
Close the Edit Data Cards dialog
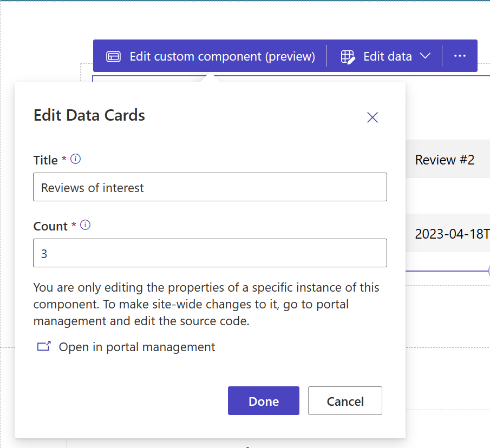pos(372,117)
